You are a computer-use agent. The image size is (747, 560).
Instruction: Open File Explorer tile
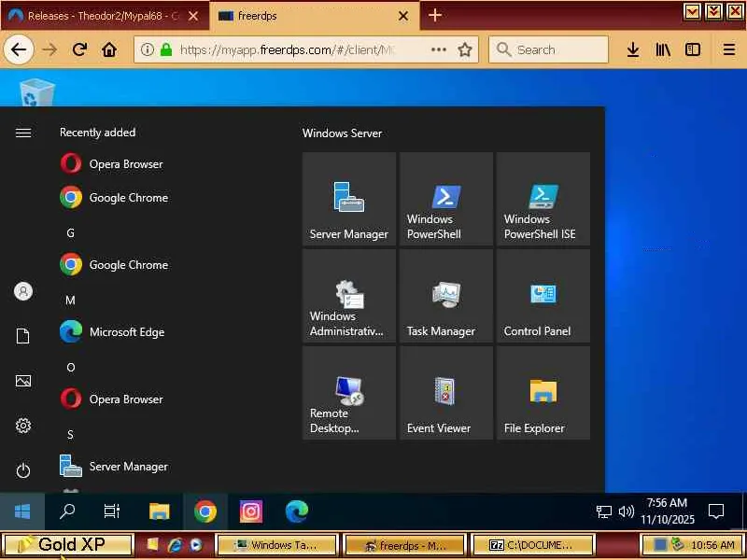coord(543,393)
